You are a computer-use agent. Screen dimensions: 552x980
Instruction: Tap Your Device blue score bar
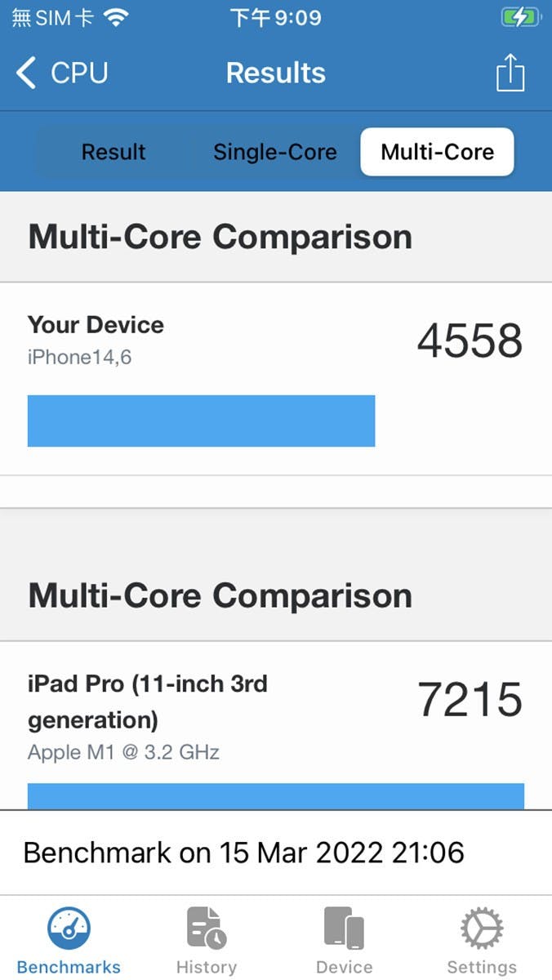[x=201, y=421]
